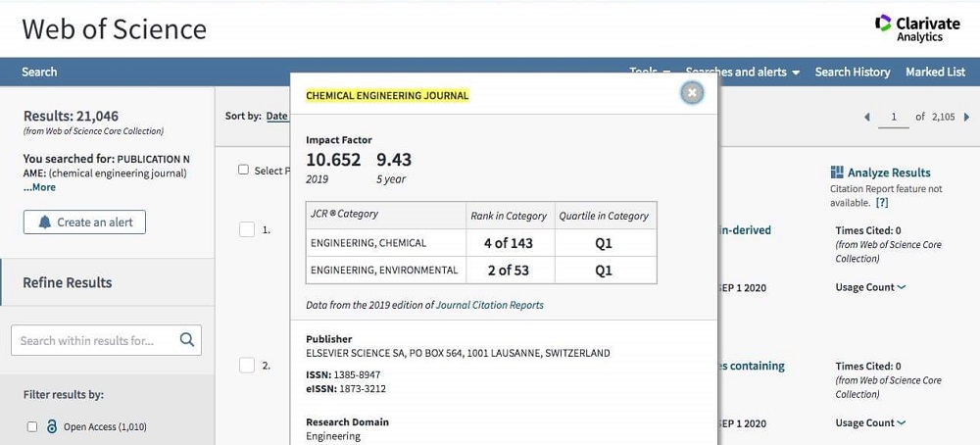Viewport: 980px width, 445px height.
Task: Click the Clarivate Analytics logo
Action: [908, 28]
